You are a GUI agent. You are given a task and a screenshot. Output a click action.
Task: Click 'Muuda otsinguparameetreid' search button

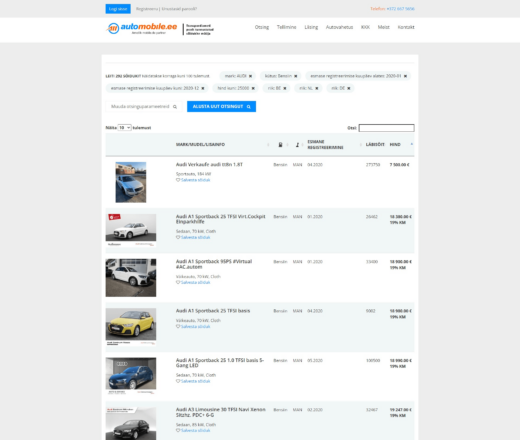[144, 107]
